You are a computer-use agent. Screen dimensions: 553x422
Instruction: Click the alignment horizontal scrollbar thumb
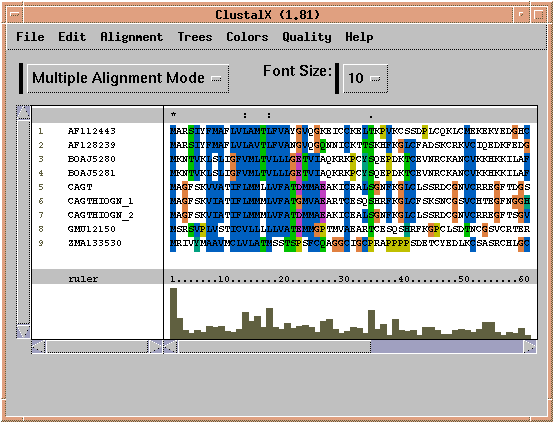click(x=275, y=347)
